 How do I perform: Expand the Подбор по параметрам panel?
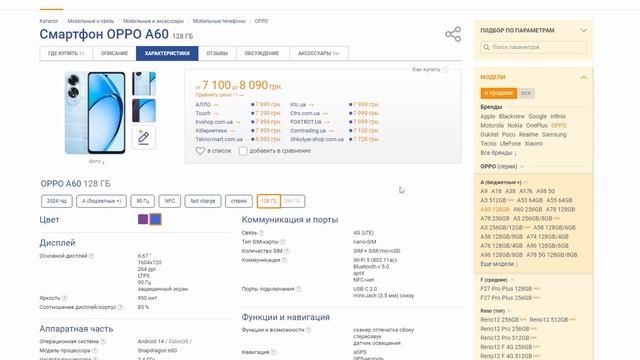[x=584, y=31]
